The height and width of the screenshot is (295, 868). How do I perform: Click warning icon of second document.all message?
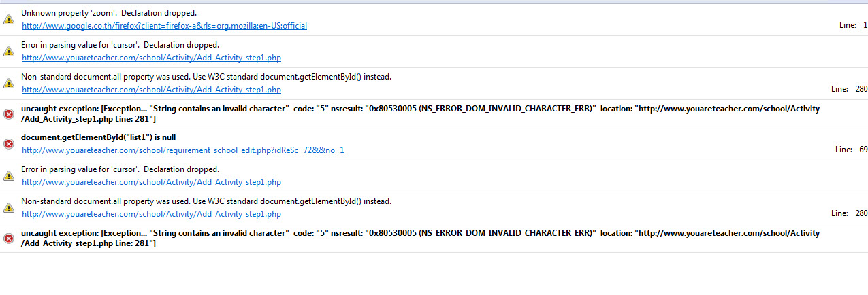[x=9, y=207]
